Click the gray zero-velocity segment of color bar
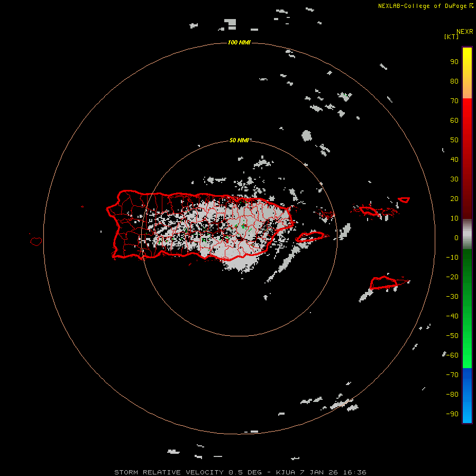 [467, 234]
